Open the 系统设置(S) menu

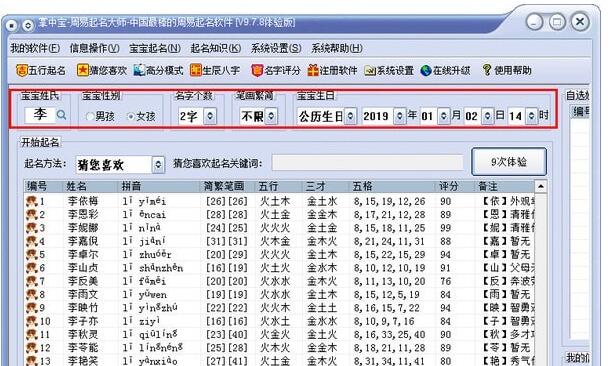pyautogui.click(x=276, y=48)
